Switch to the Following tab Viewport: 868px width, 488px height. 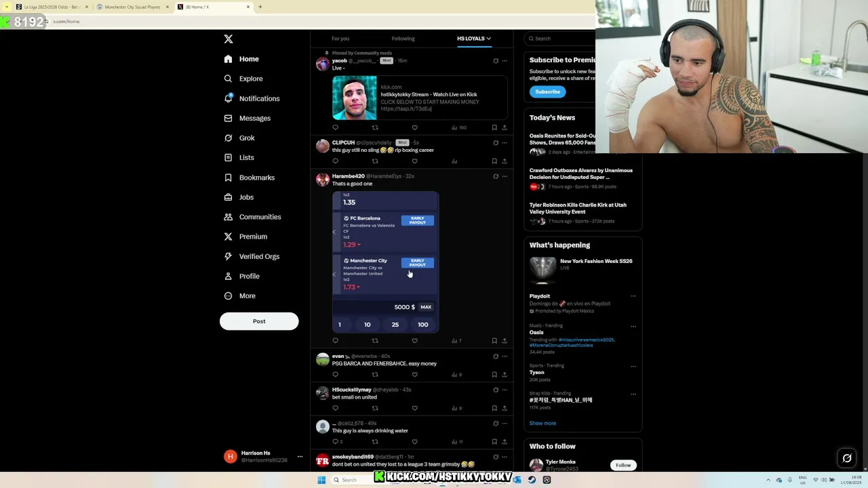click(403, 39)
